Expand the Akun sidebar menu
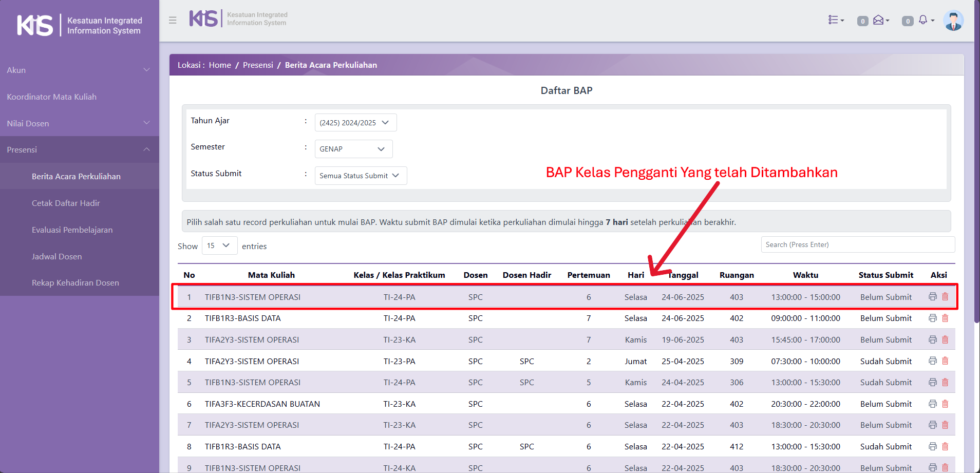980x473 pixels. (x=79, y=70)
